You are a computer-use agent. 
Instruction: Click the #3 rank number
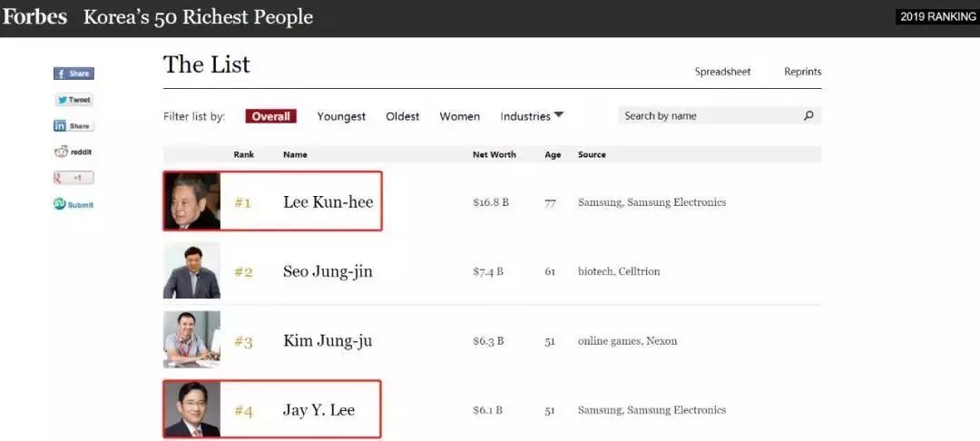click(243, 342)
